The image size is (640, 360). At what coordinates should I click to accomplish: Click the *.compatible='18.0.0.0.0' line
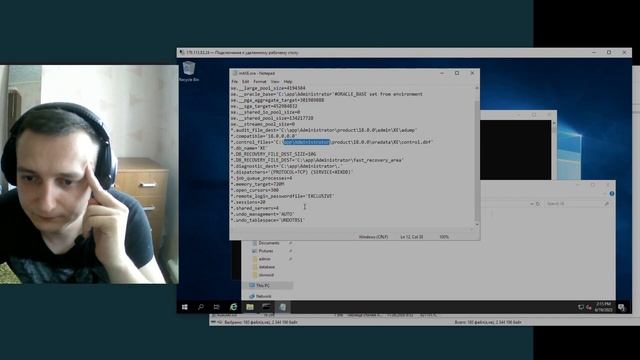point(264,136)
